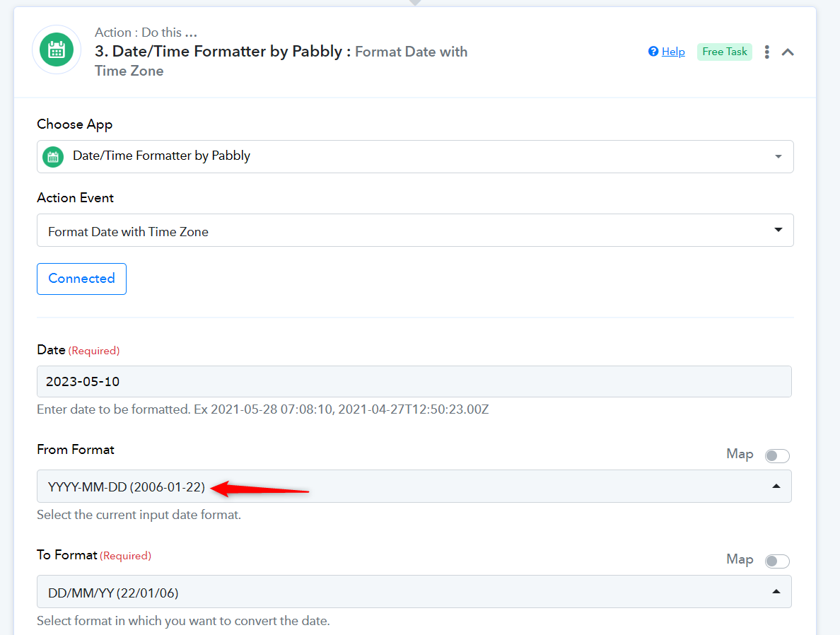Image resolution: width=840 pixels, height=635 pixels.
Task: Click the 'Select the current input date format.' hint
Action: tap(139, 515)
